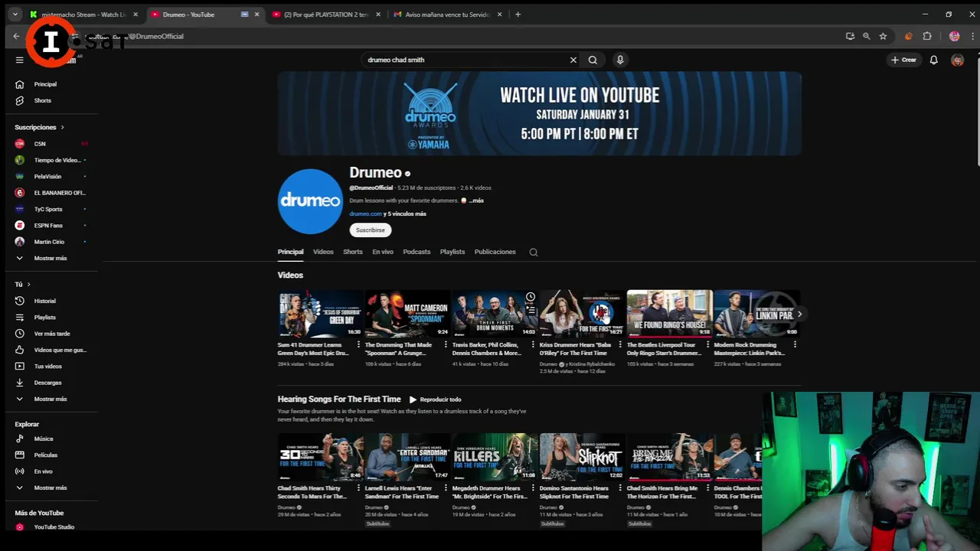Expand Mostrar más under Explorar
980x551 pixels.
pos(50,487)
